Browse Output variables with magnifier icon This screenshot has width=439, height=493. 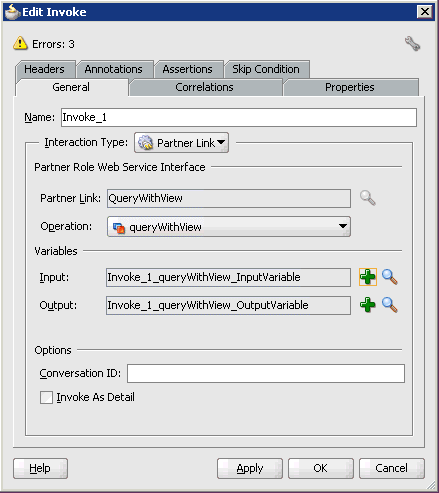tap(389, 305)
